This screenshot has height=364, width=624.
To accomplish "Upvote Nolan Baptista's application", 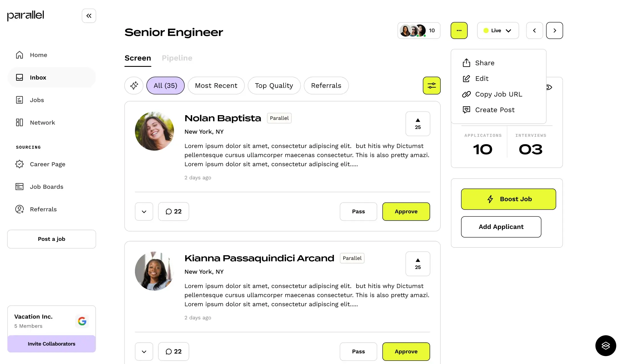I will (x=418, y=124).
